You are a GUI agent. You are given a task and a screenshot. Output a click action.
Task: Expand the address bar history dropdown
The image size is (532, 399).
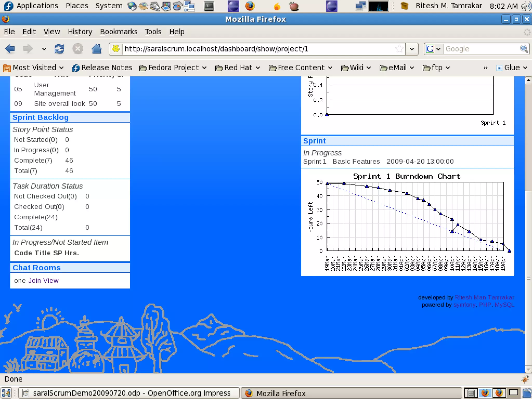412,49
